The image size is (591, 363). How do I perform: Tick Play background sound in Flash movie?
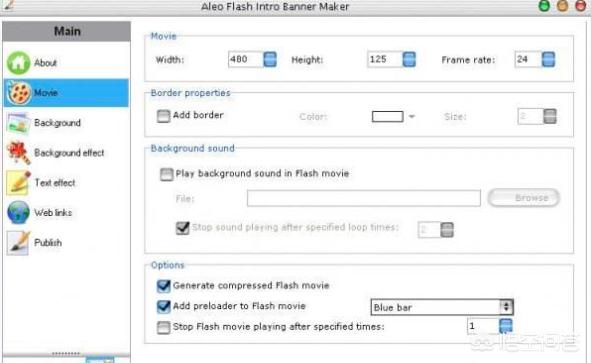166,174
